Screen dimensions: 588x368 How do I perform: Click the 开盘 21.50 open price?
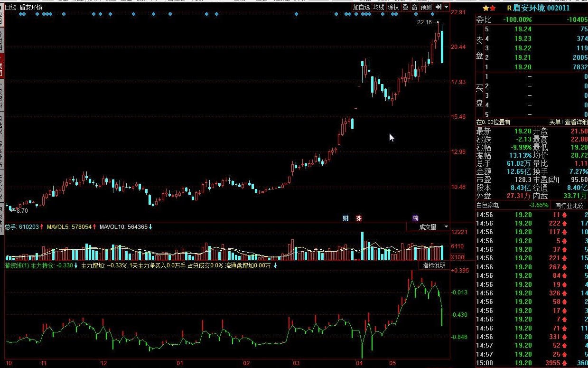click(579, 132)
